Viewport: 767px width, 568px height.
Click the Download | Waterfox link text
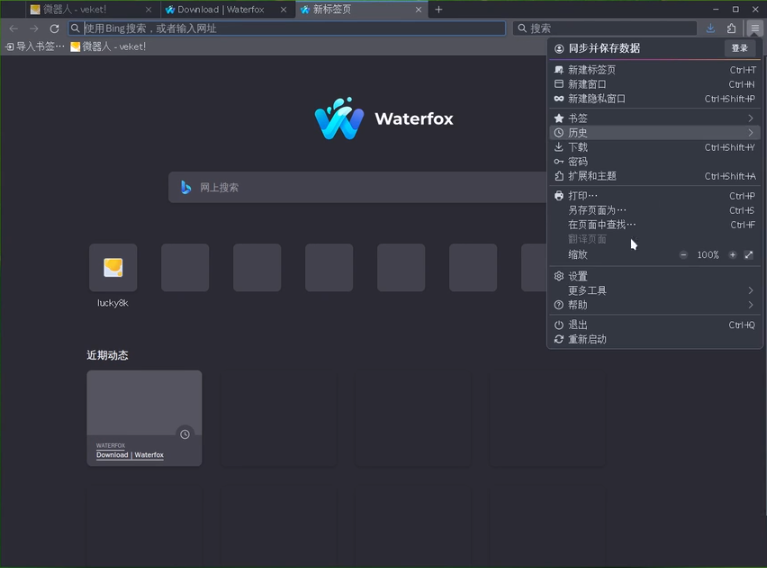[x=130, y=455]
